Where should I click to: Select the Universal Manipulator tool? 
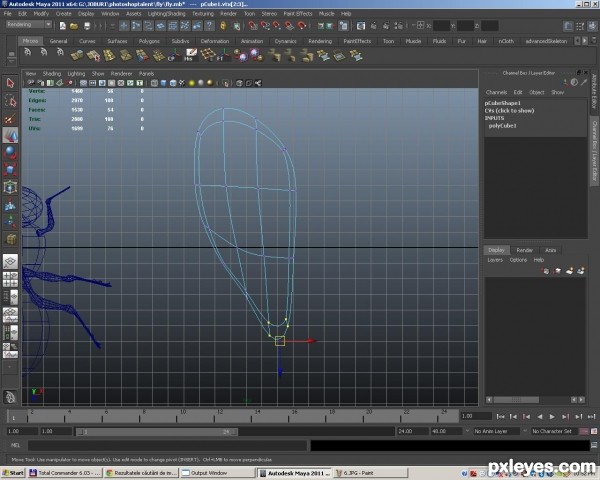(10, 188)
